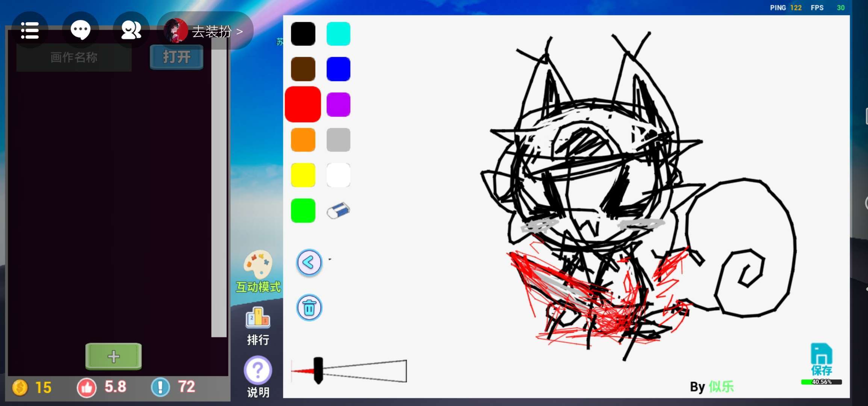Image resolution: width=868 pixels, height=406 pixels.
Task: Click the undo back arrow icon
Action: [309, 262]
